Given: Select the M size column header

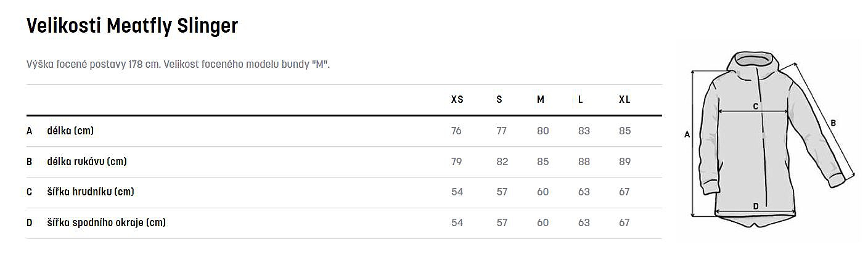Looking at the screenshot, I should click(x=541, y=100).
